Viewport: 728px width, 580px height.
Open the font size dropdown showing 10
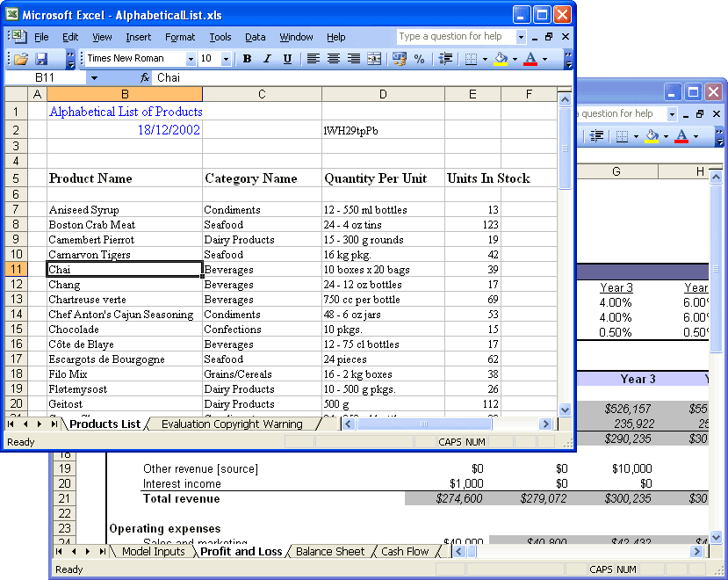(x=226, y=59)
